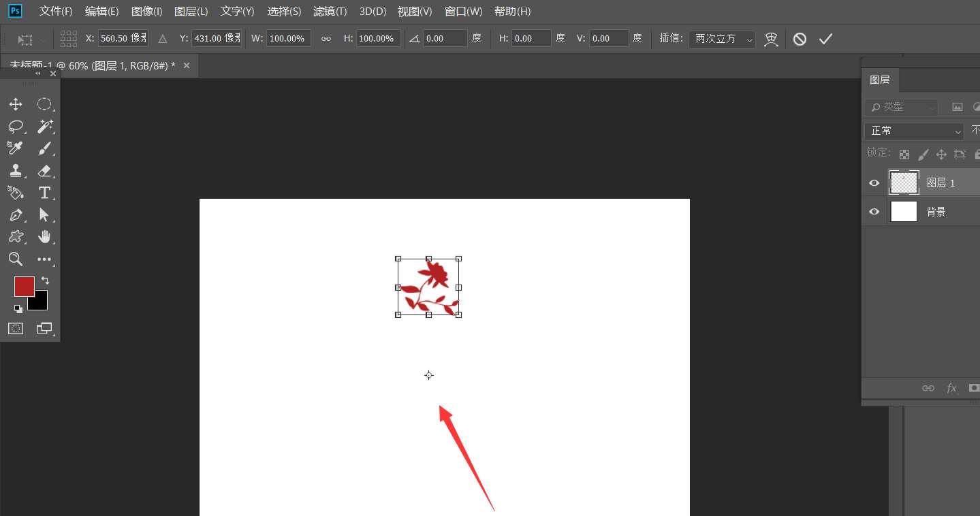Click the W width percentage field
The width and height of the screenshot is (980, 516).
pyautogui.click(x=288, y=39)
